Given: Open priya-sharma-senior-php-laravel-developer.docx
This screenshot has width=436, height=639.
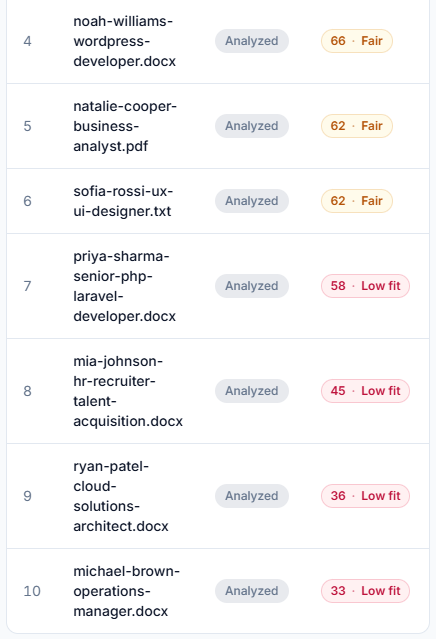Looking at the screenshot, I should 124,286.
